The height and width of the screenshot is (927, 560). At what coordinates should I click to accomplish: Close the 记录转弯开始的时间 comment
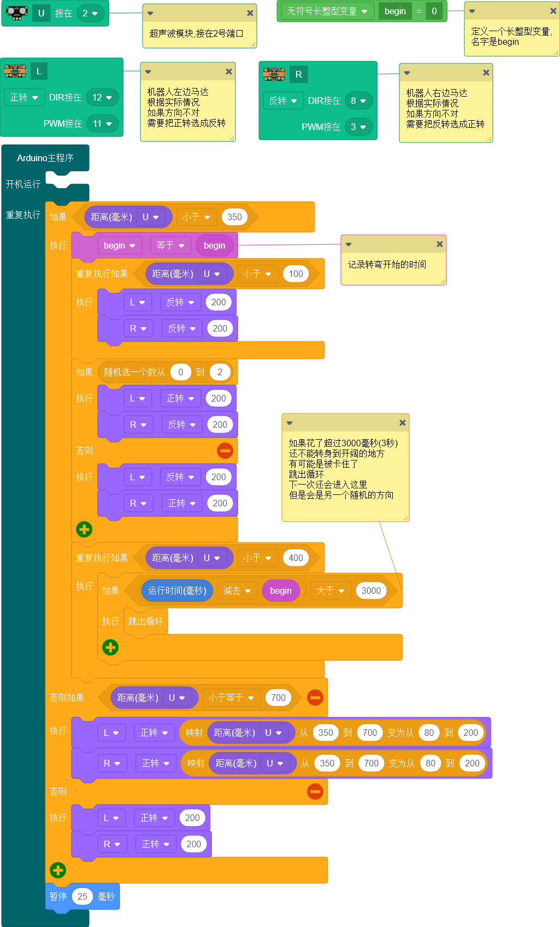tap(439, 244)
